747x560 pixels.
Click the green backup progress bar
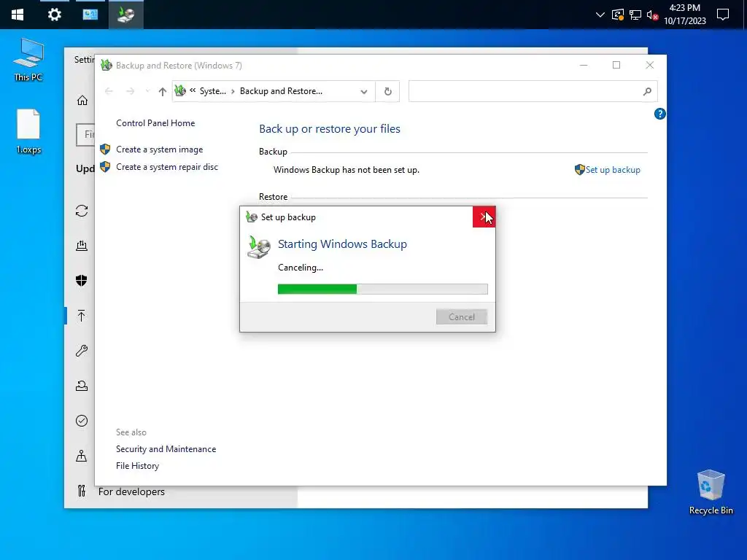point(382,289)
